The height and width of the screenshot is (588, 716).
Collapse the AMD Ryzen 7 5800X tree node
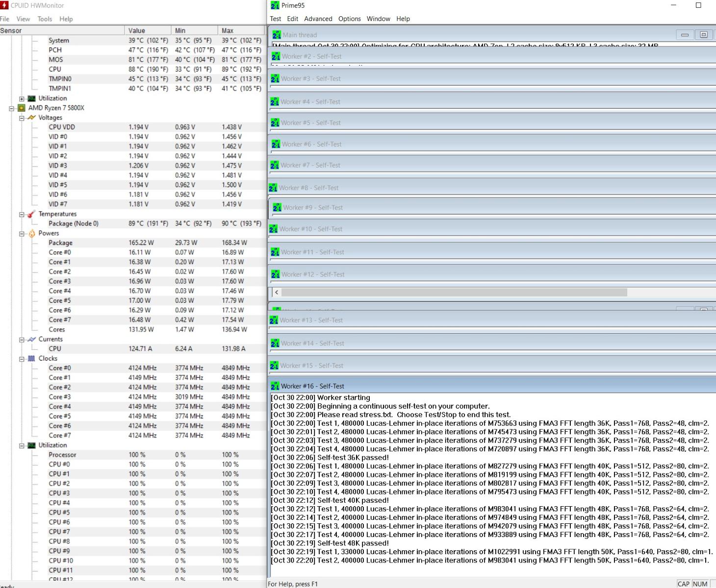[x=12, y=108]
